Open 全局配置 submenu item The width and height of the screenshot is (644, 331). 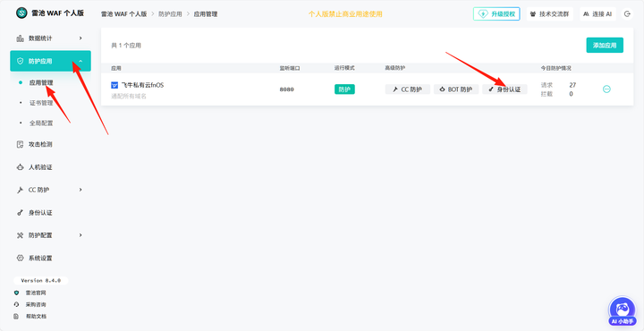[x=41, y=123]
